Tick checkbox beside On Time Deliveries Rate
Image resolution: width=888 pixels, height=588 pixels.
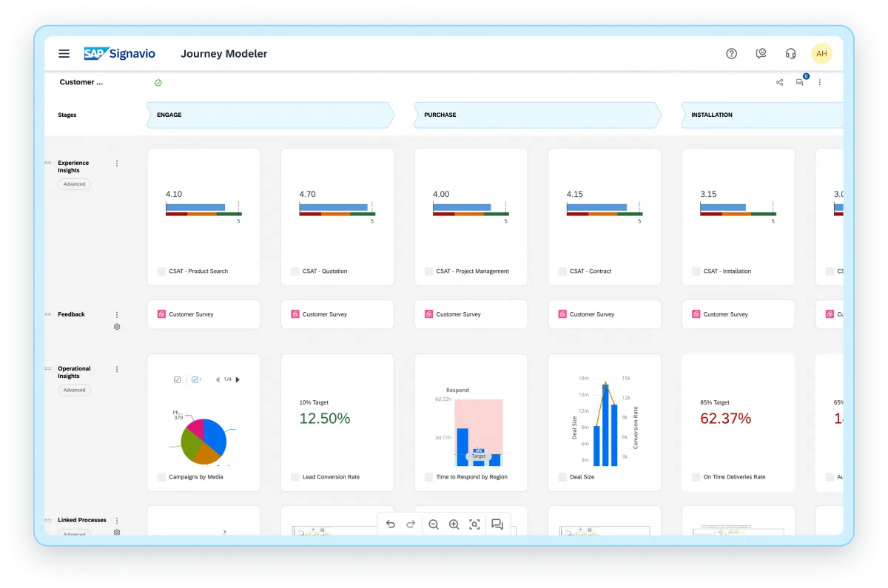(696, 477)
